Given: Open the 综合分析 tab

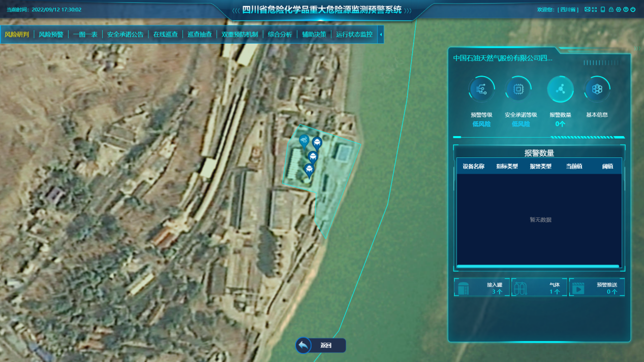Looking at the screenshot, I should tap(280, 35).
